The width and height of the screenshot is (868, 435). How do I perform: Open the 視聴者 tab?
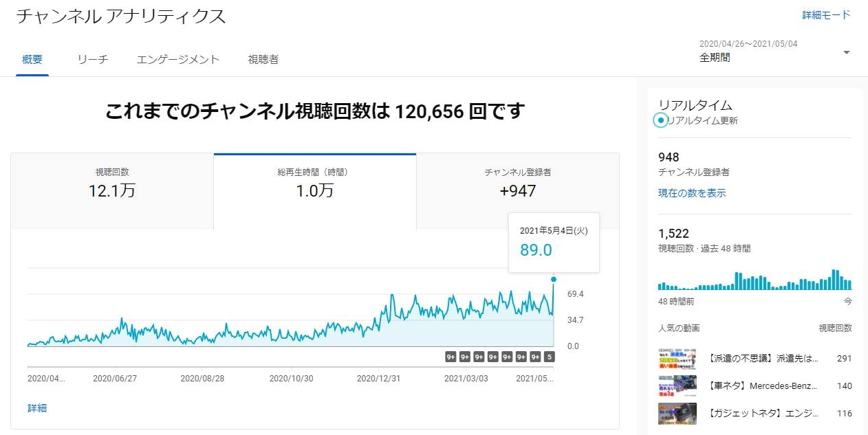pos(263,60)
